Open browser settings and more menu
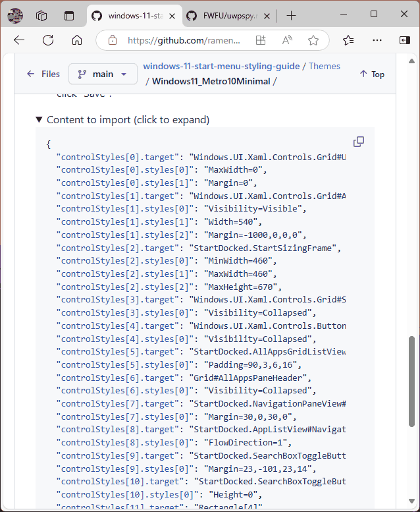This screenshot has height=512, width=420. coord(377,40)
